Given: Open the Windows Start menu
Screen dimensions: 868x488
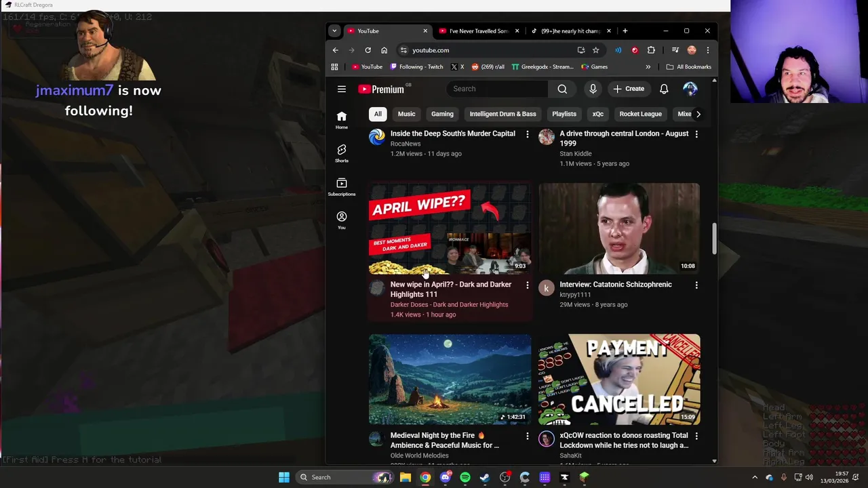Looking at the screenshot, I should 284,477.
